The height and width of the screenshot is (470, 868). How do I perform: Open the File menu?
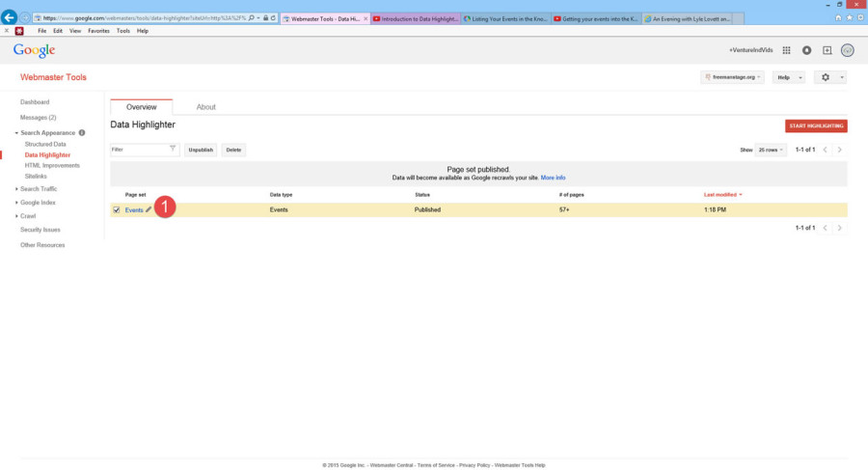(42, 31)
